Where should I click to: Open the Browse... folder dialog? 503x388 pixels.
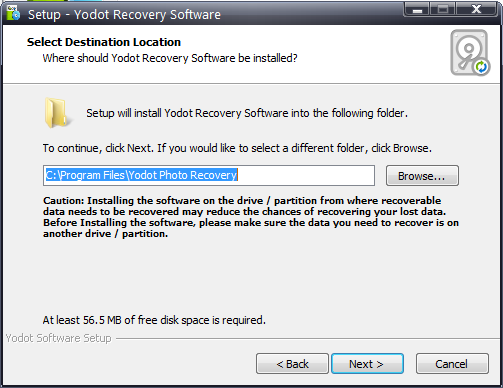(422, 176)
